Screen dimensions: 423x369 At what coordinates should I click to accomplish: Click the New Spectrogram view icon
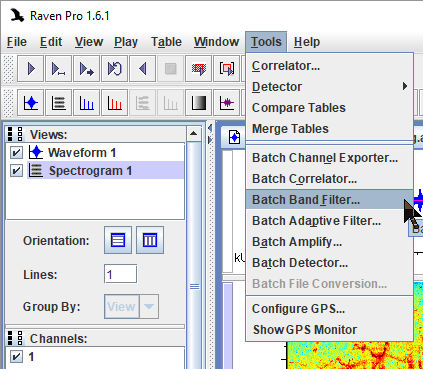(58, 103)
